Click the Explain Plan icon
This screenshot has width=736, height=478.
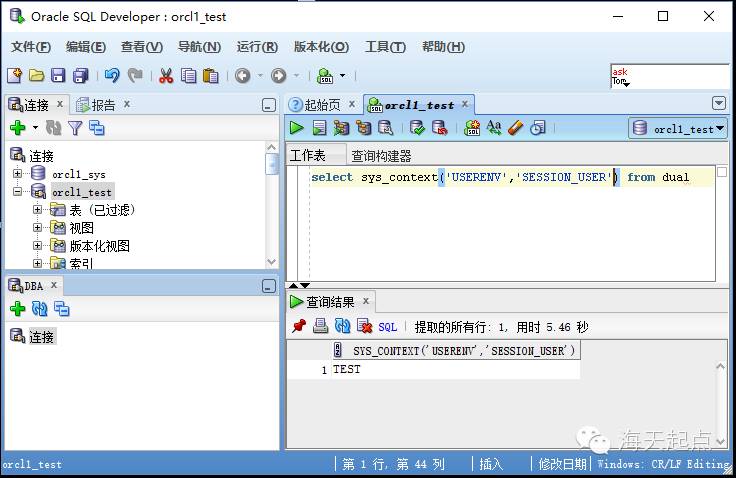(x=341, y=128)
